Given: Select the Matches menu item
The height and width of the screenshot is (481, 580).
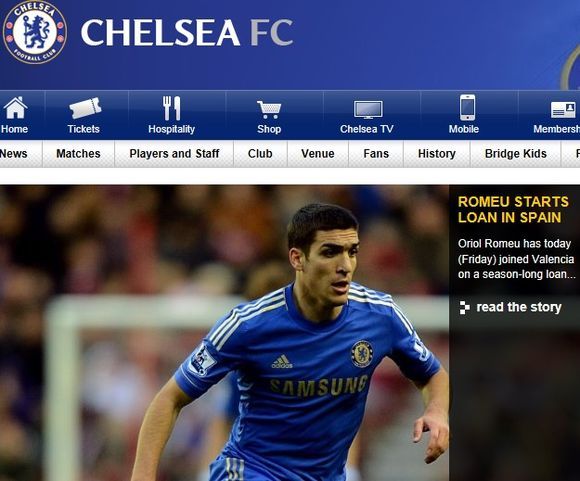Looking at the screenshot, I should click(78, 154).
